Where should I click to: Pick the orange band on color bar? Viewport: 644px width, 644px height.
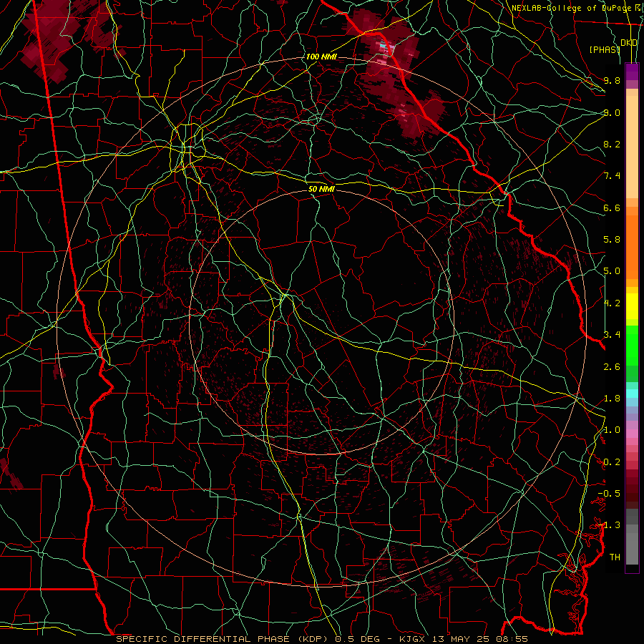pos(632,247)
